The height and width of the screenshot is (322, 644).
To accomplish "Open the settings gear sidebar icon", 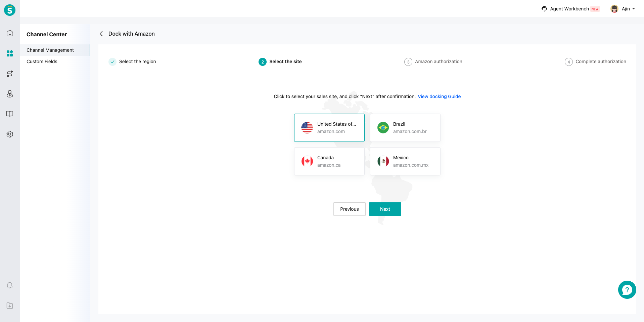I will (10, 134).
